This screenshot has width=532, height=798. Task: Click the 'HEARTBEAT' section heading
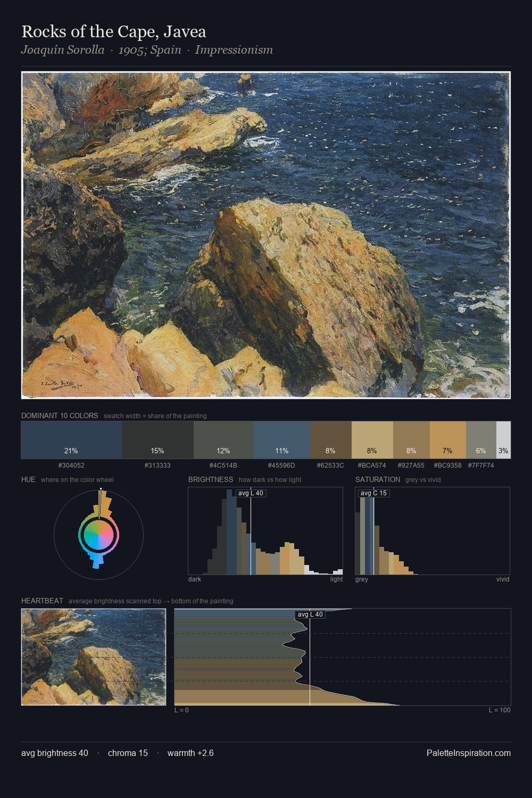[x=42, y=601]
